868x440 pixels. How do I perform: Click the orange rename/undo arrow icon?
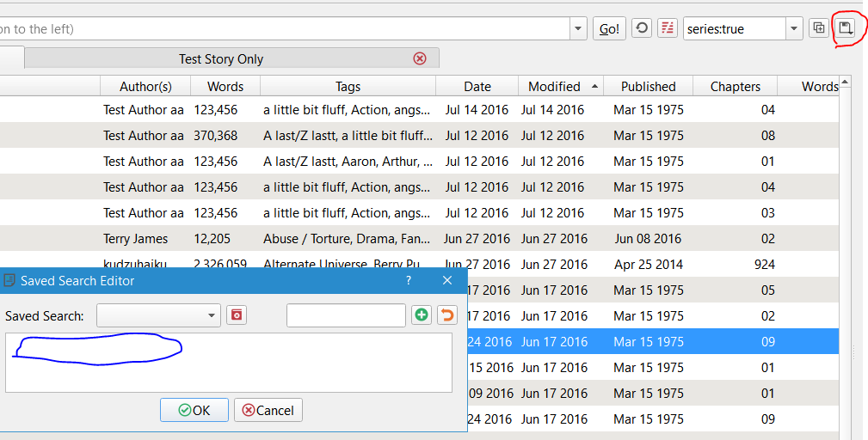[446, 315]
